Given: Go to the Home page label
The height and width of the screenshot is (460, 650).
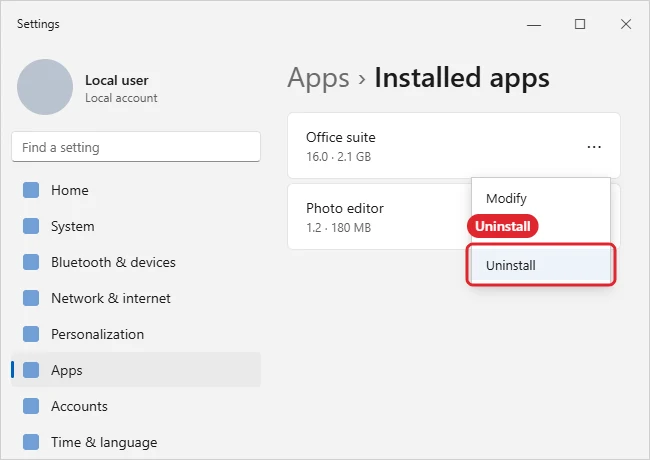Looking at the screenshot, I should click(70, 190).
